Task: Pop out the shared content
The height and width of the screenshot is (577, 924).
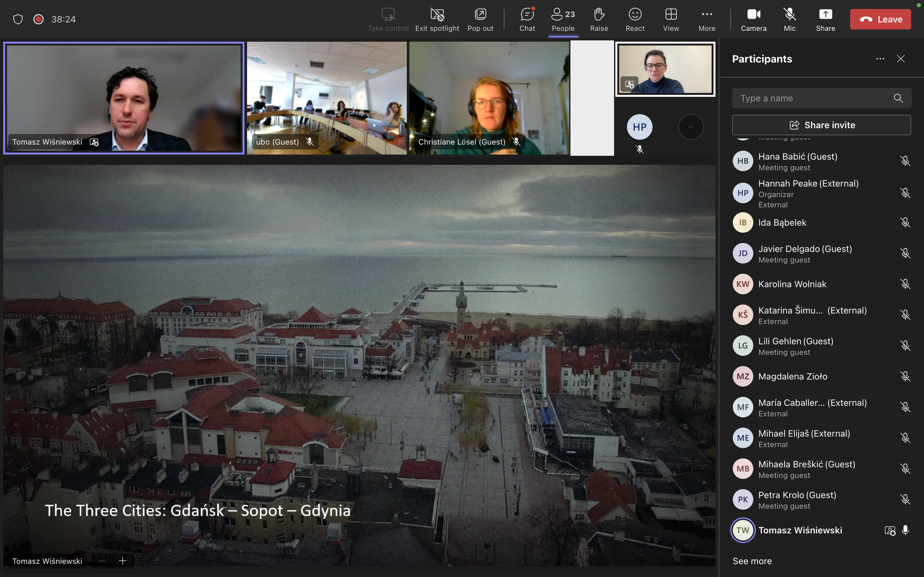Action: 480,19
